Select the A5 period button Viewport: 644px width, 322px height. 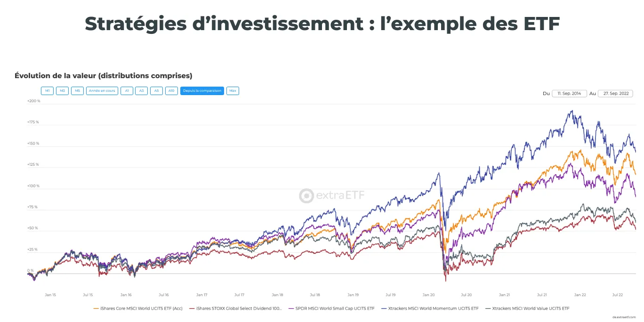point(156,90)
